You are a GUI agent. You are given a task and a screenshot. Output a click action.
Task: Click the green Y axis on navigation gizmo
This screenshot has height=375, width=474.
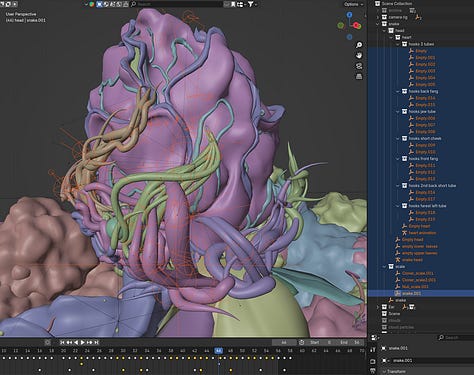341,25
